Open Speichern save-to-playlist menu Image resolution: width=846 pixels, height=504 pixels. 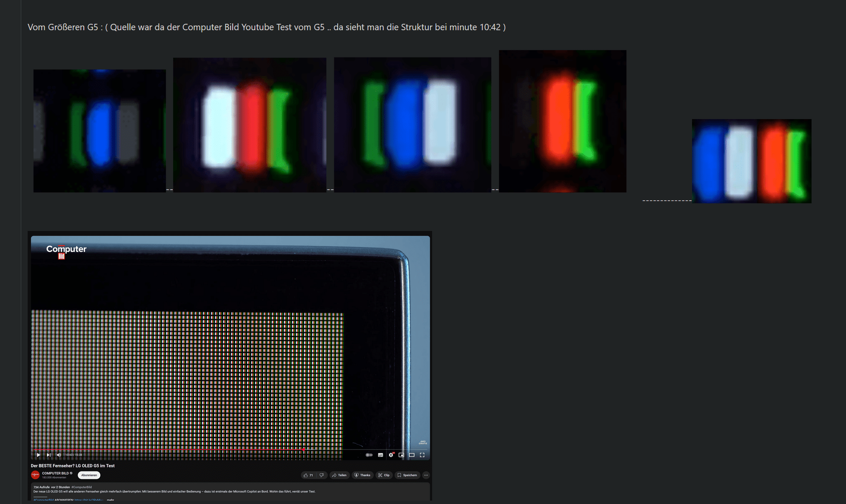pos(407,475)
